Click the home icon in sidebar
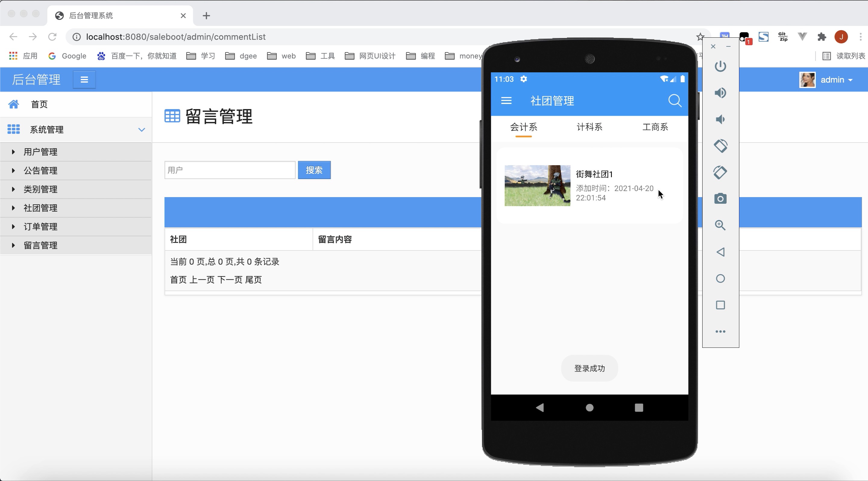Viewport: 868px width, 481px height. click(12, 104)
